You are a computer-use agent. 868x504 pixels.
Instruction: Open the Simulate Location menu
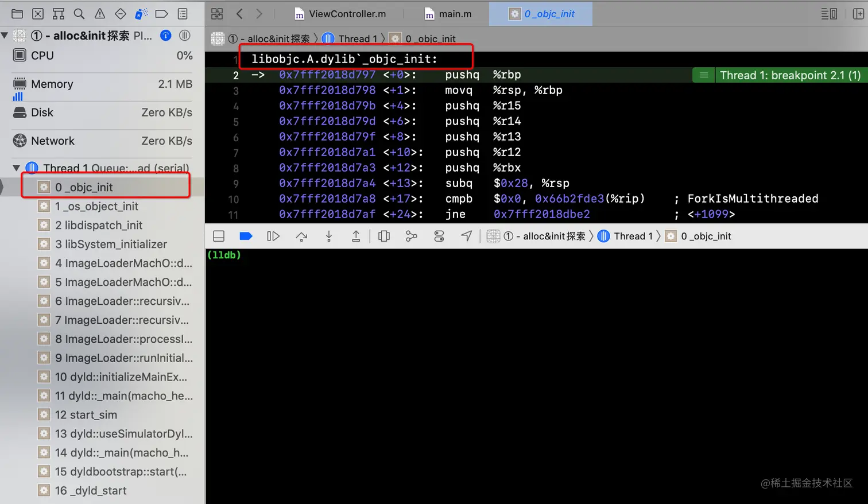467,236
